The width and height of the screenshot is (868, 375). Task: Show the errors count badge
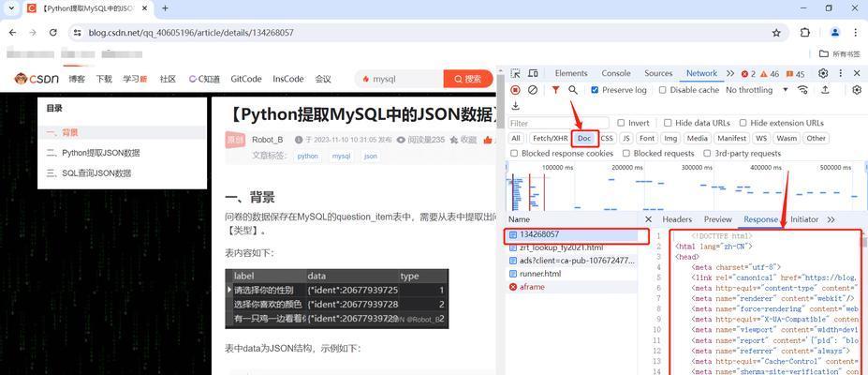pos(748,74)
